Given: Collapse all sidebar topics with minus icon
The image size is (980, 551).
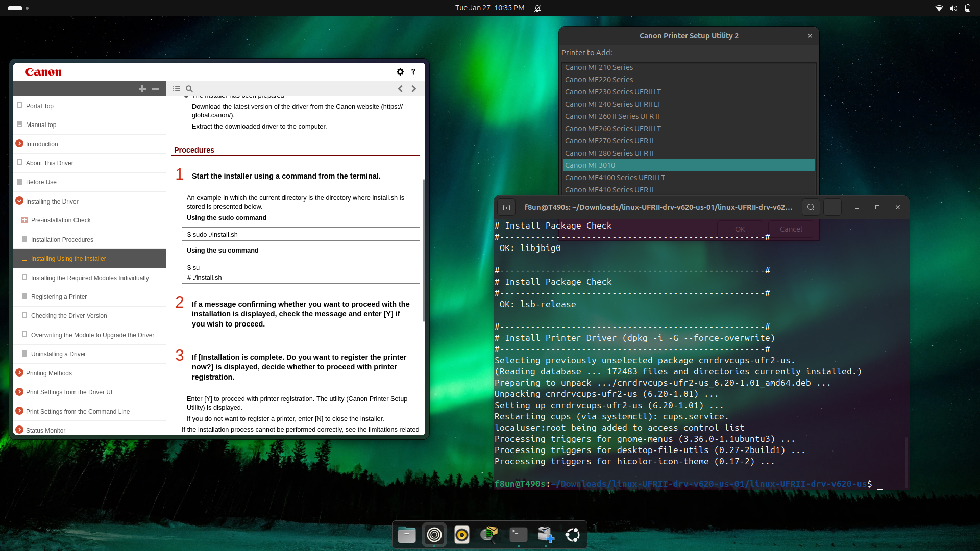Looking at the screenshot, I should pyautogui.click(x=155, y=89).
